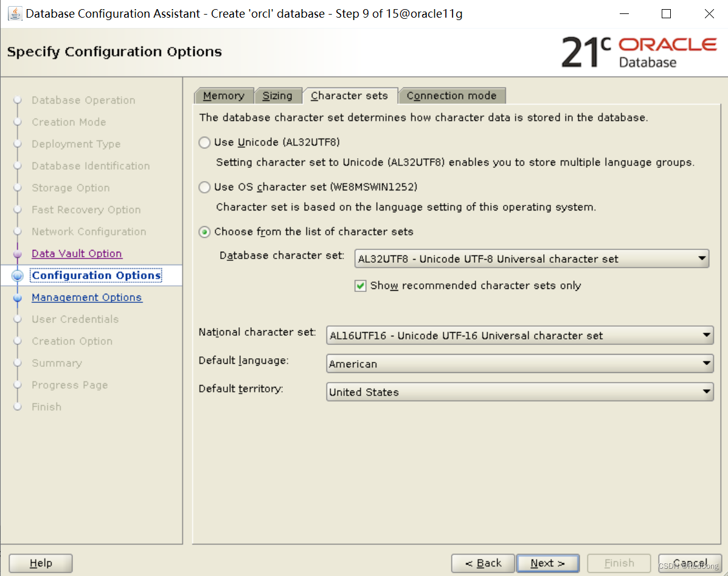The height and width of the screenshot is (576, 728).
Task: Open the Data Vault Option step link
Action: coord(77,254)
